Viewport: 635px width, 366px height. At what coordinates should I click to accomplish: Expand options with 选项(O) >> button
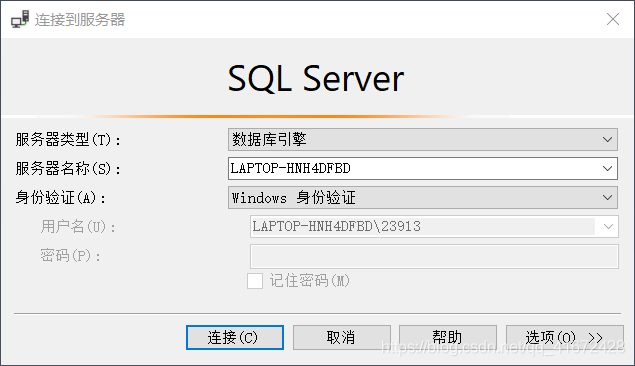[565, 337]
